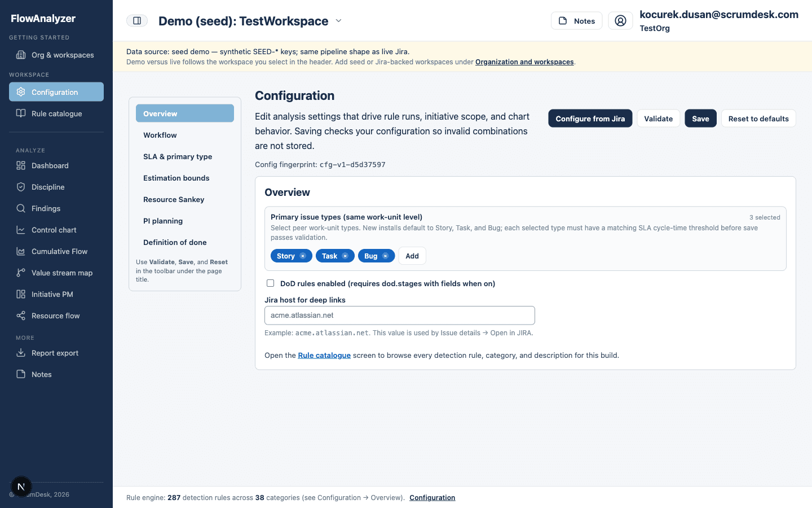Viewport: 812px width, 508px height.
Task: Follow the Rule catalogue link in Overview
Action: 324,356
